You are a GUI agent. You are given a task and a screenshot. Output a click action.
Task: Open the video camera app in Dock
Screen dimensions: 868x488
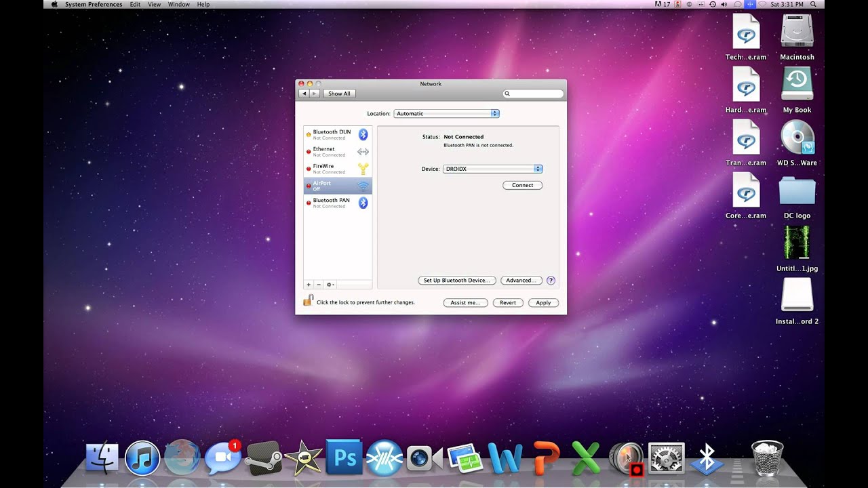[x=425, y=459]
